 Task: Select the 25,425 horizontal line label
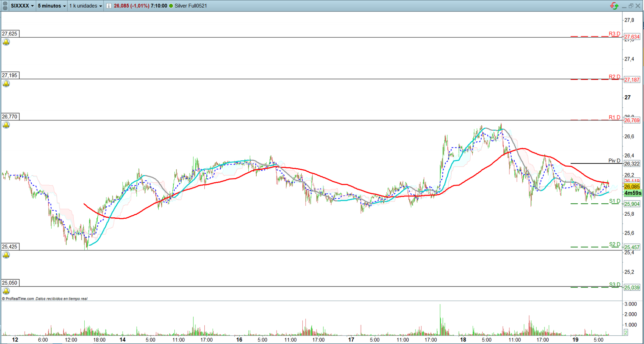click(x=10, y=247)
